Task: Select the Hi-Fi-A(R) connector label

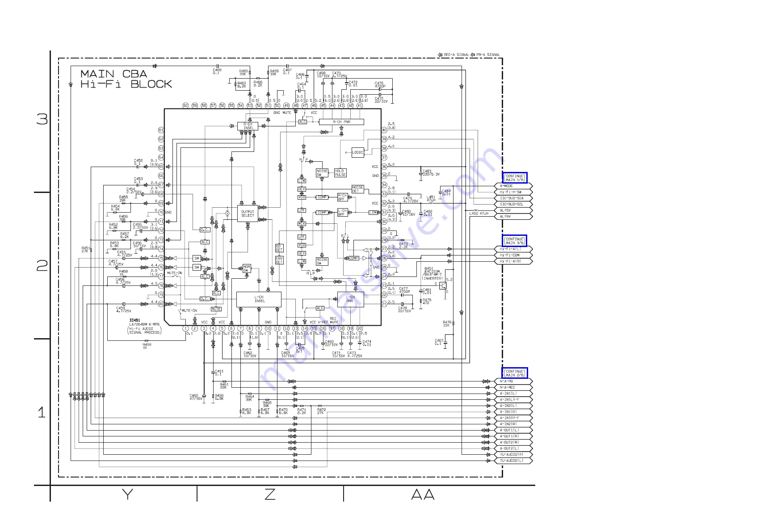Action: coord(513,261)
